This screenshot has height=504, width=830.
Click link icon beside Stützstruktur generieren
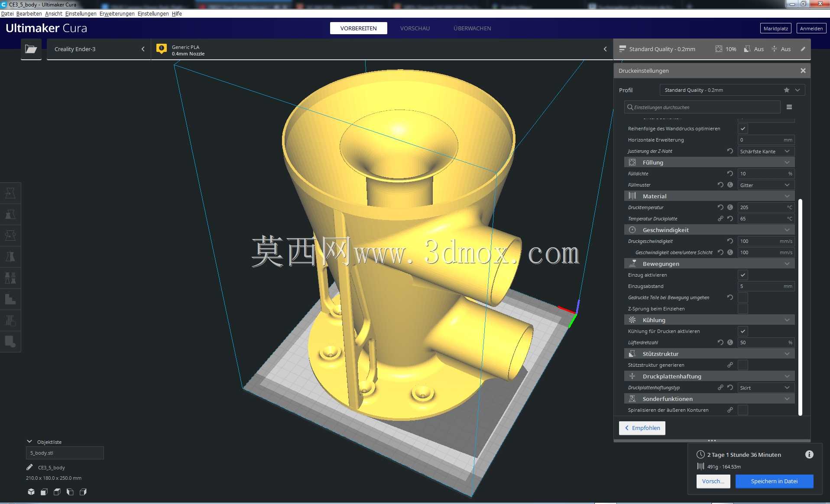pyautogui.click(x=730, y=365)
